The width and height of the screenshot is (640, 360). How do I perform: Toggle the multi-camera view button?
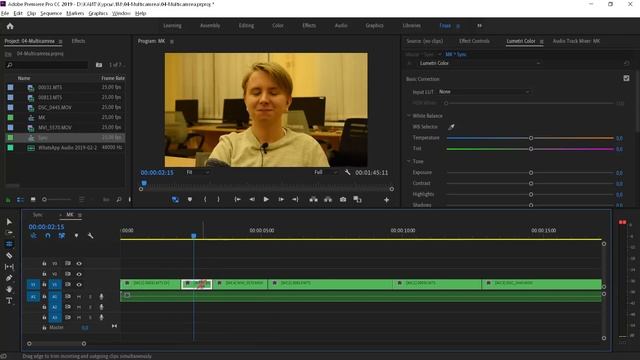click(175, 199)
